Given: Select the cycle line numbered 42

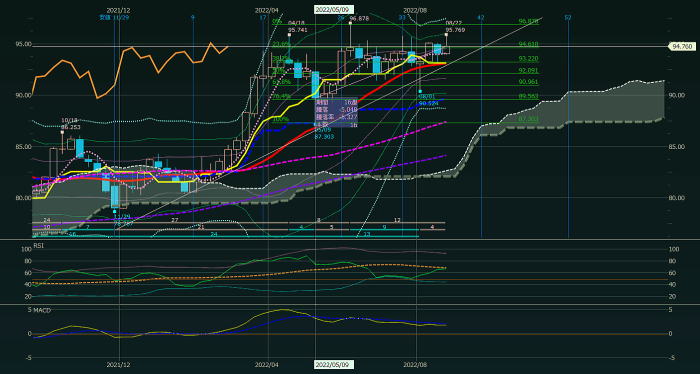Looking at the screenshot, I should coord(480,17).
